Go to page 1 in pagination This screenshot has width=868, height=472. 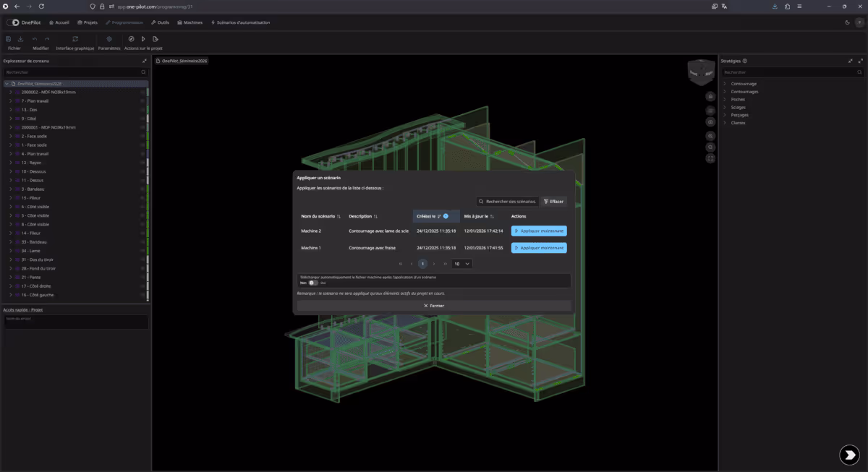(423, 264)
